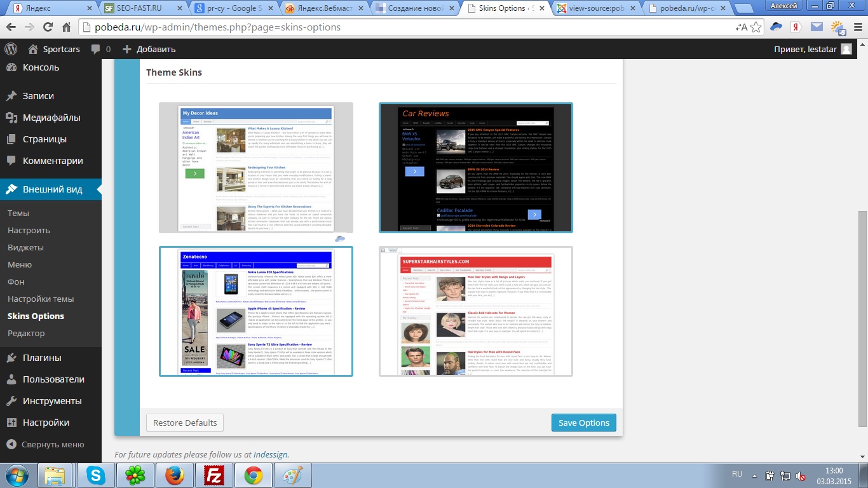868x488 pixels.
Task: Open the Skype icon in taskbar
Action: point(97,475)
